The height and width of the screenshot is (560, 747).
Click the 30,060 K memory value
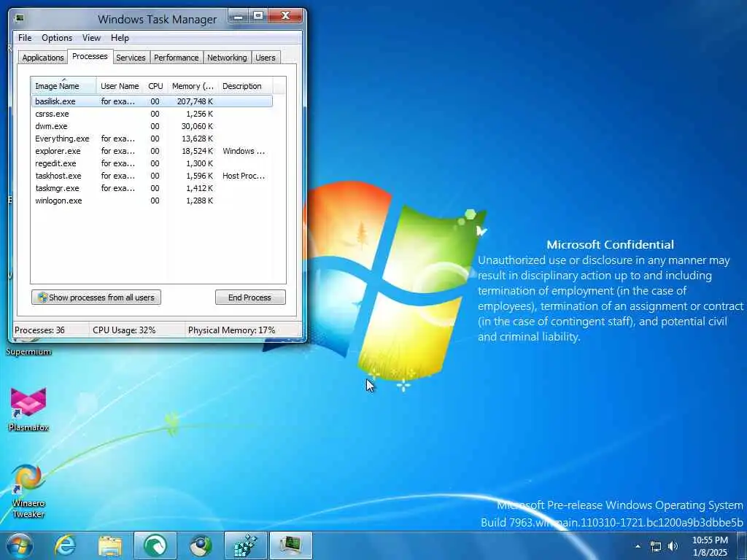click(x=197, y=126)
